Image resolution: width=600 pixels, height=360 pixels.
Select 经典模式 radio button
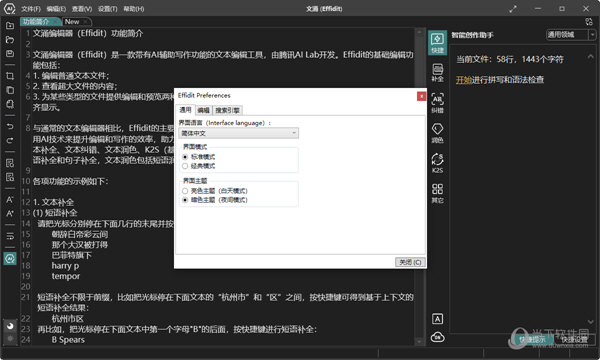click(x=185, y=166)
